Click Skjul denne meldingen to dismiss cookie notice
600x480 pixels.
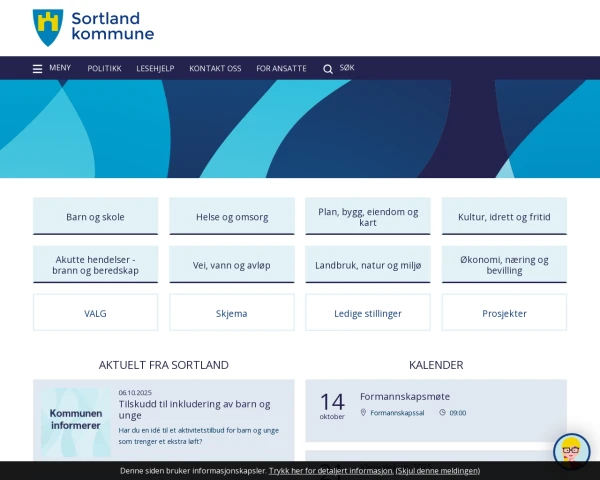click(x=438, y=470)
